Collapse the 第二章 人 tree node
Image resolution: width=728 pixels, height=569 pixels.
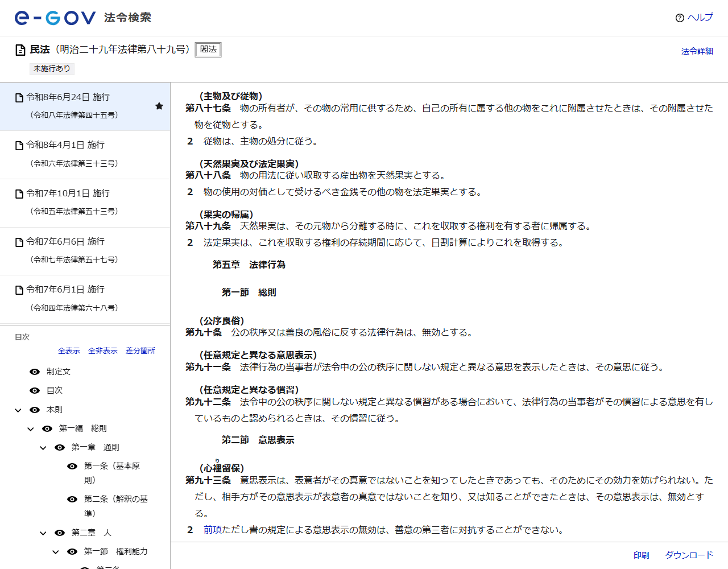point(43,533)
